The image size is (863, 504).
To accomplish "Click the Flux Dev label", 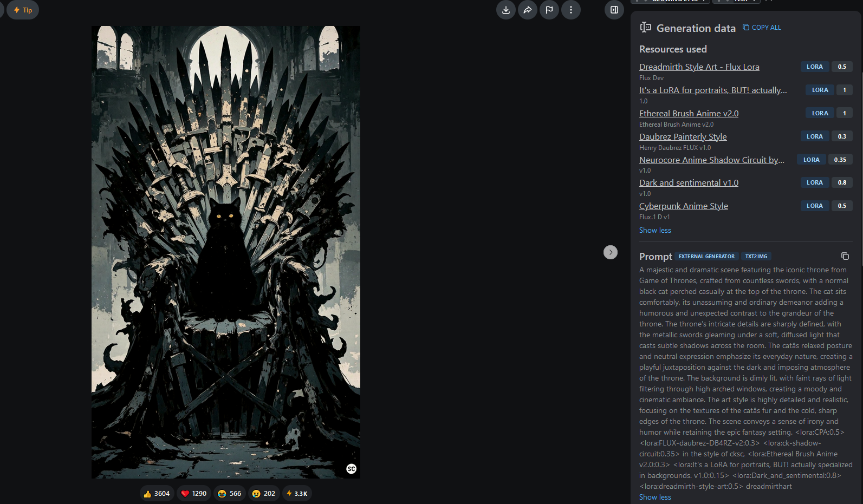I will 651,78.
